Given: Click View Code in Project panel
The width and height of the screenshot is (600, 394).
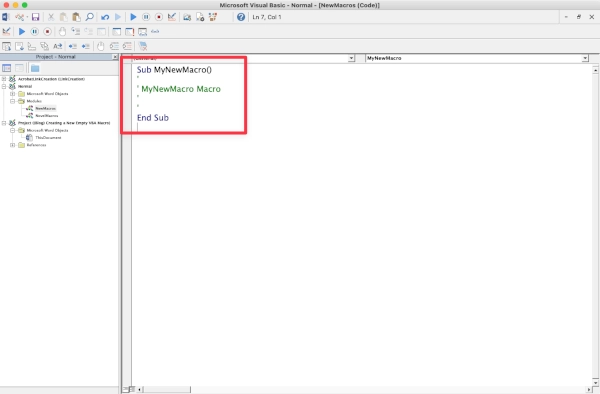Looking at the screenshot, I should pos(7,68).
